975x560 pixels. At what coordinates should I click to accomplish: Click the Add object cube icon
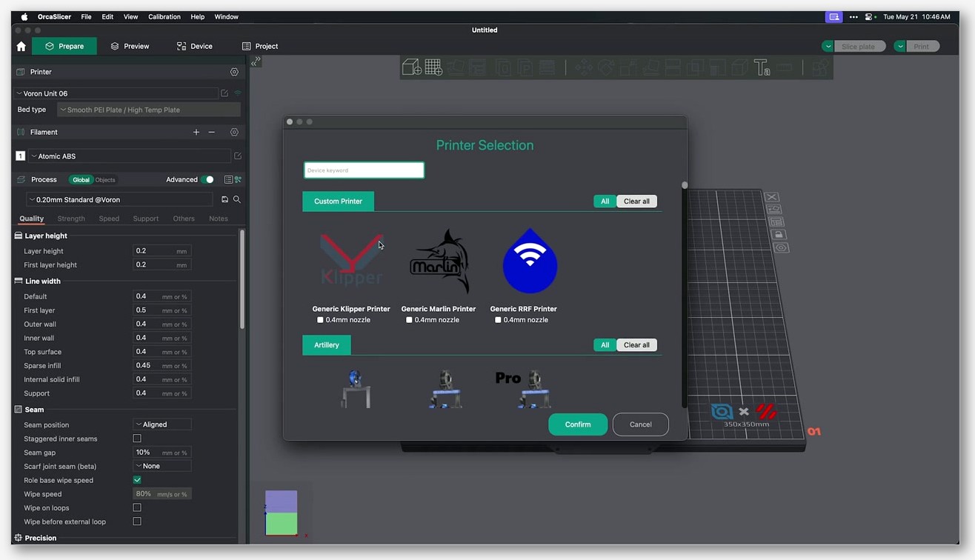[412, 67]
